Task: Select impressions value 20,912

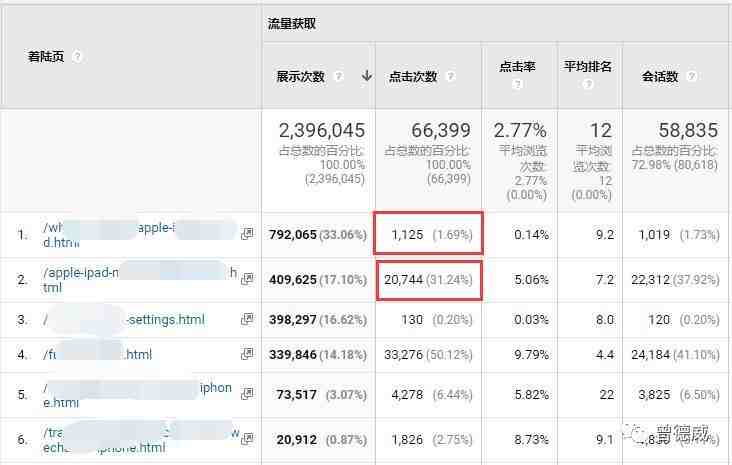Action: (296, 439)
